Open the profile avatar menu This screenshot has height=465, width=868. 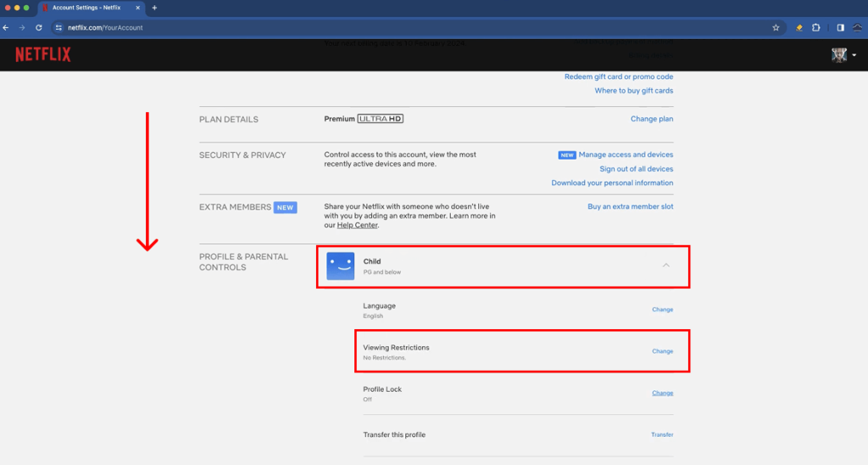click(839, 55)
